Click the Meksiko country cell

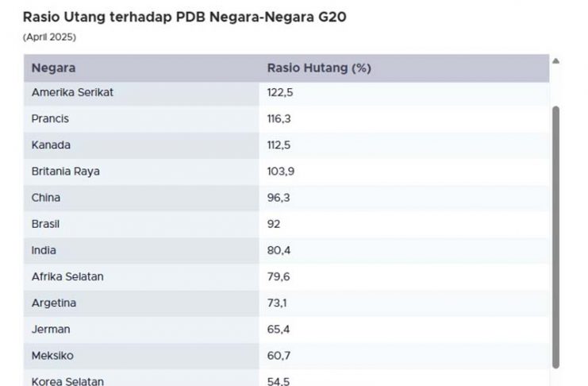coord(52,355)
